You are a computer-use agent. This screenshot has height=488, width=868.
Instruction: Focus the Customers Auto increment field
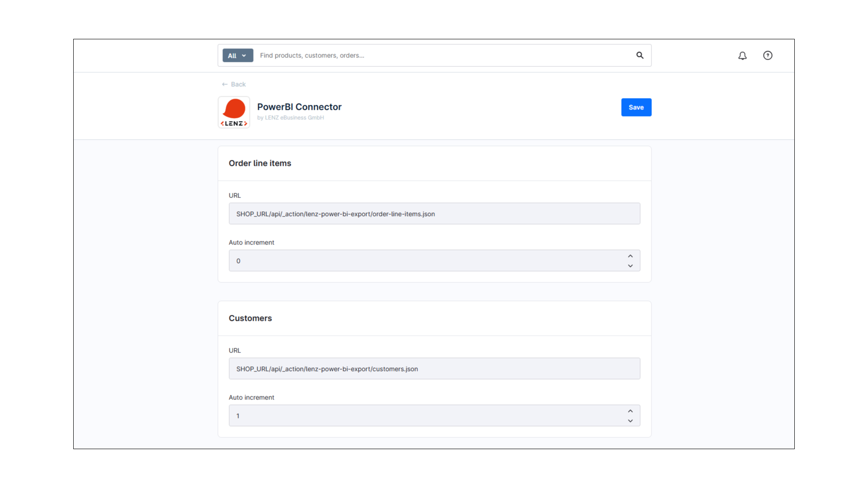tap(425, 416)
